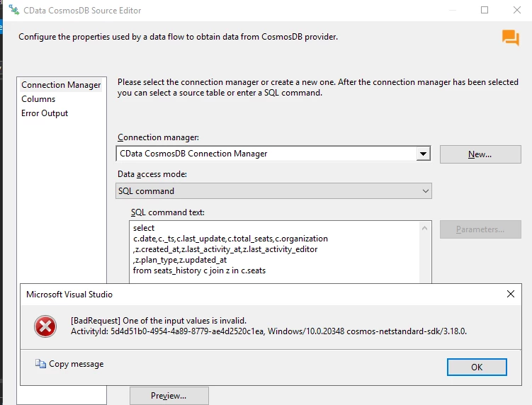Click the New... connection button
532x405 pixels.
tap(480, 154)
